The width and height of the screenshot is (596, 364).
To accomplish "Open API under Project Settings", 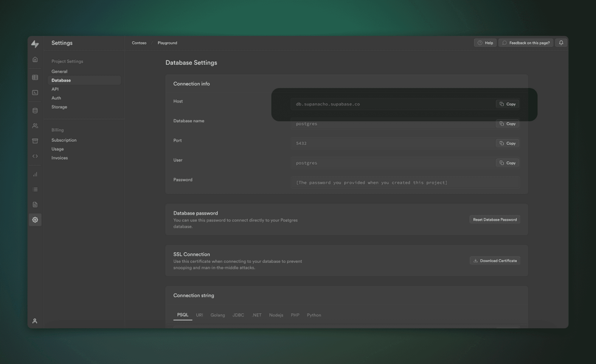I will click(x=55, y=89).
